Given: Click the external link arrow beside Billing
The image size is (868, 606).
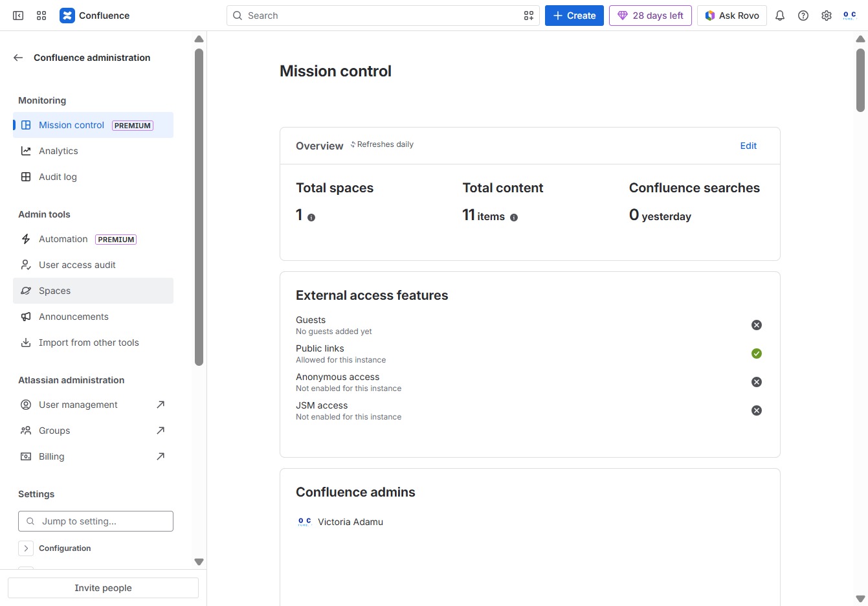Looking at the screenshot, I should [x=161, y=456].
